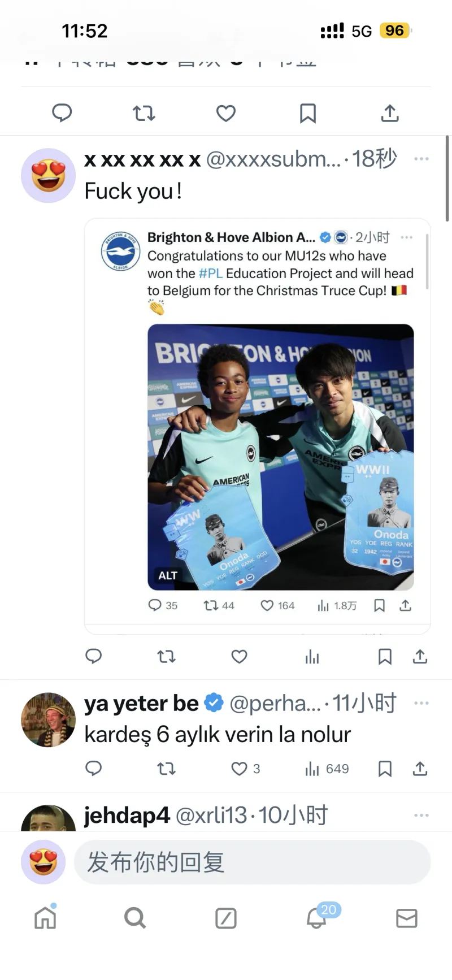This screenshot has height=980, width=452.
Task: Repost the "Fuck you!" reply
Action: pyautogui.click(x=166, y=656)
